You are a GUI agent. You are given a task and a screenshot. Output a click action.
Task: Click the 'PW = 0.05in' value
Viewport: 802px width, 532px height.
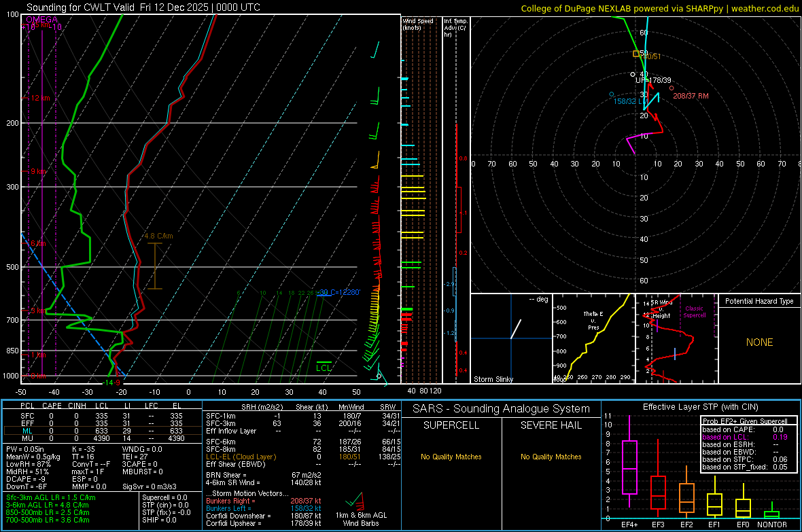click(25, 449)
